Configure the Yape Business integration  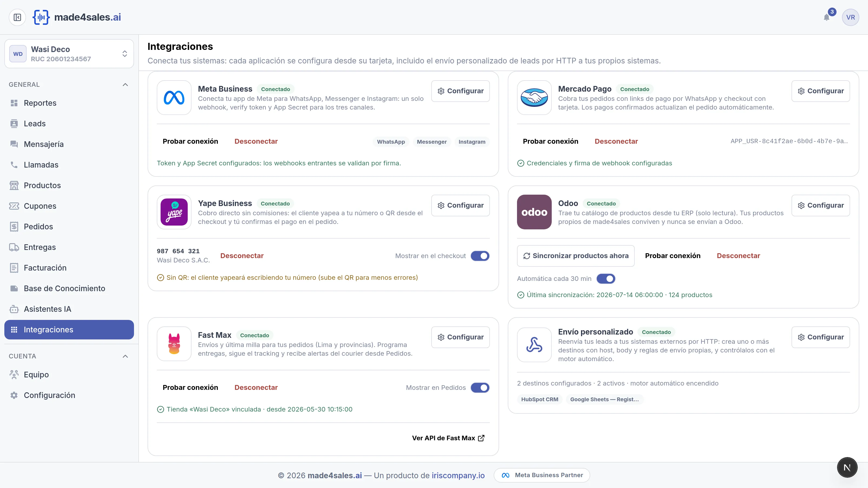pos(460,206)
